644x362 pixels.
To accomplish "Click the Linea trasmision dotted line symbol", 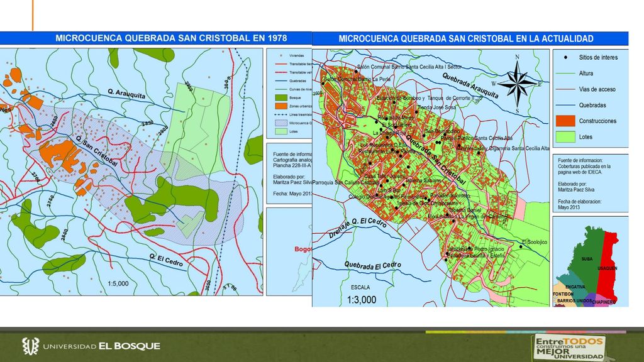I will pyautogui.click(x=280, y=114).
